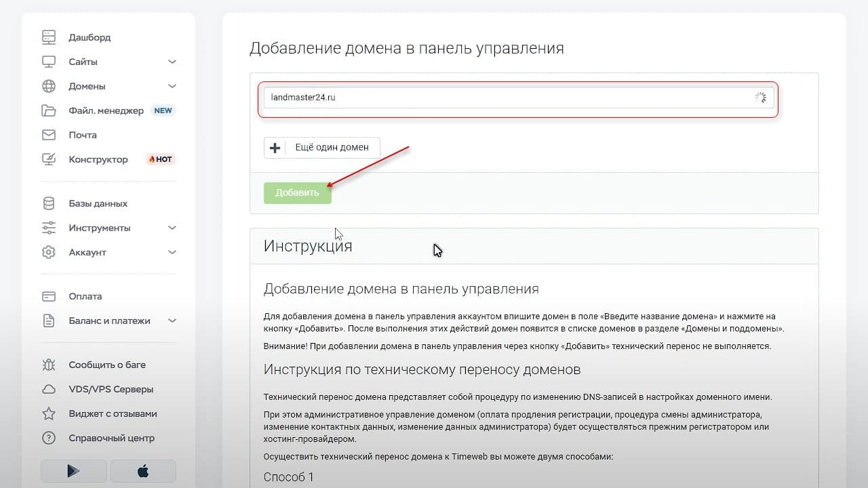
Task: Click the loading spinner in domain field
Action: click(761, 98)
